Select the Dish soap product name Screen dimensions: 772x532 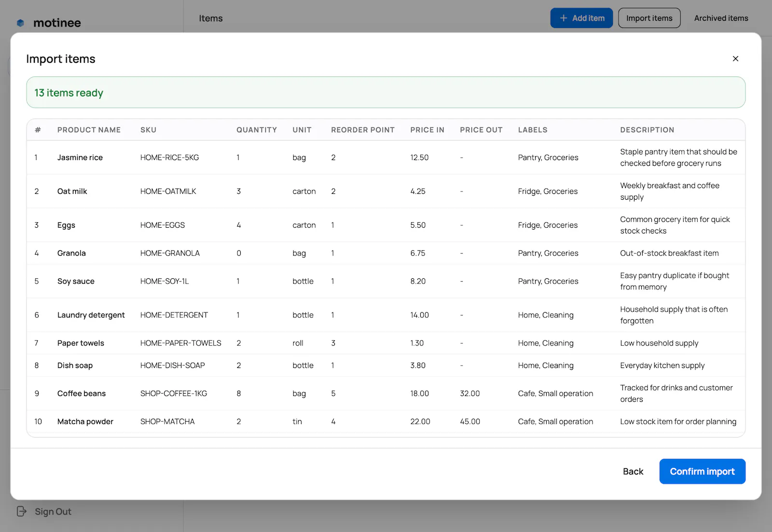[x=75, y=366]
